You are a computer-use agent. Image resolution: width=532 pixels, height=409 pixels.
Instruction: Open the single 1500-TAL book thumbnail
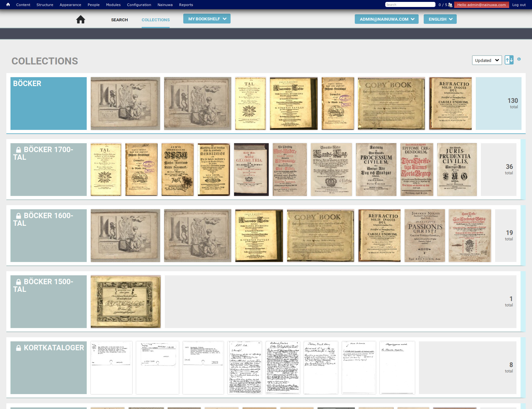click(x=126, y=302)
